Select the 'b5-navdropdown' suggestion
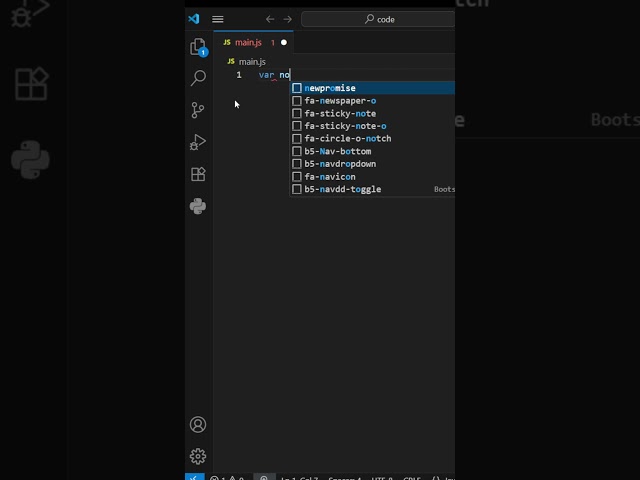Image resolution: width=640 pixels, height=480 pixels. (372, 164)
